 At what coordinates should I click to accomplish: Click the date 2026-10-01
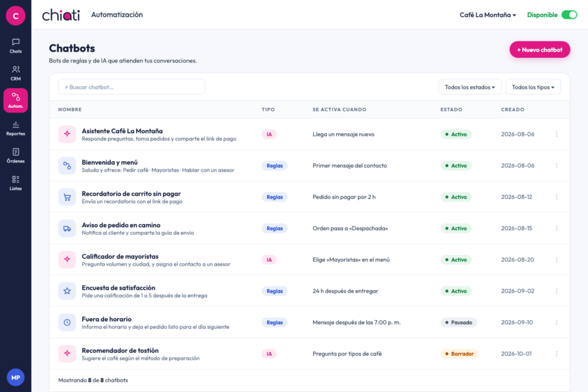click(x=516, y=354)
